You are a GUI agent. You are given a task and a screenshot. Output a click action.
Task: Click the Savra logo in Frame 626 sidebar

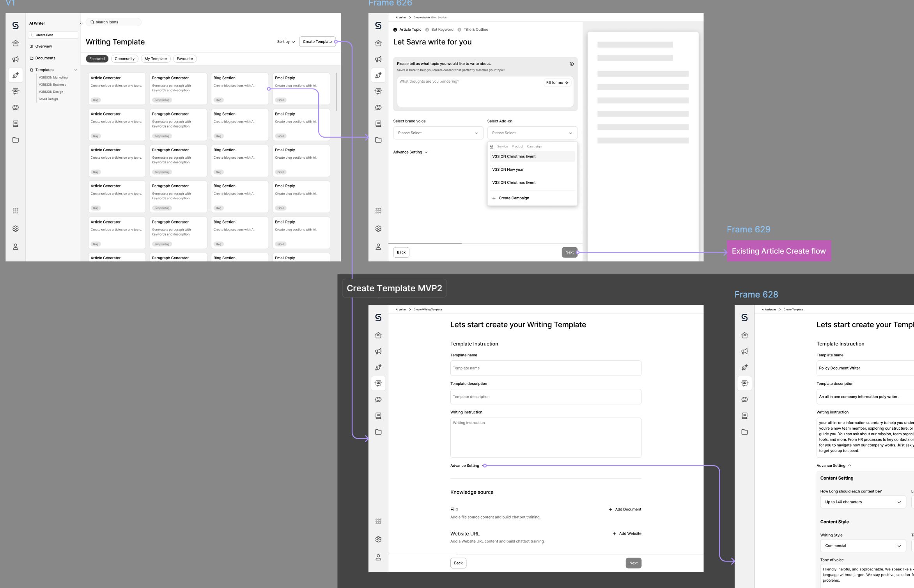point(378,26)
